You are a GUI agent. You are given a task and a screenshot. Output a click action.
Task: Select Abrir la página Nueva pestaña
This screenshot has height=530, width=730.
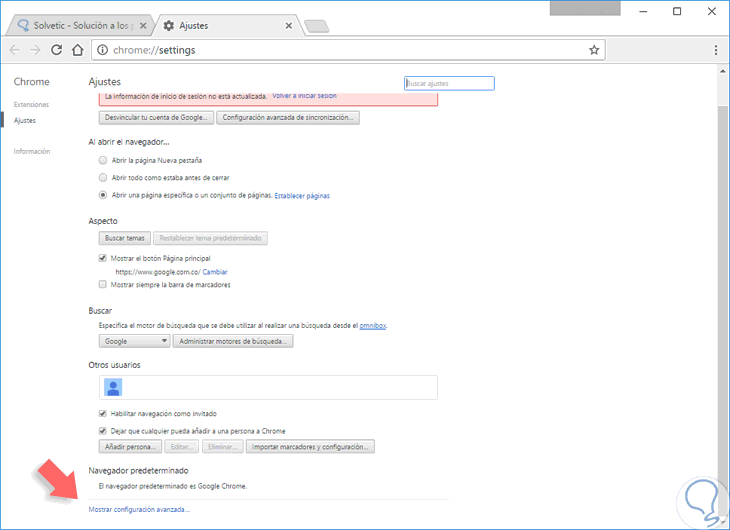(103, 160)
